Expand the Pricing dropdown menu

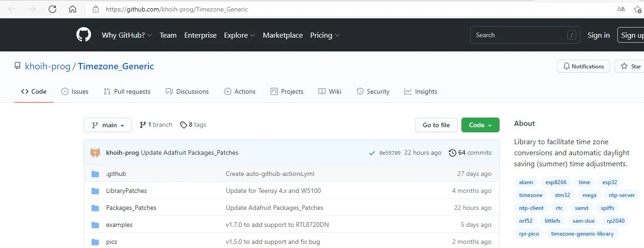(x=325, y=35)
